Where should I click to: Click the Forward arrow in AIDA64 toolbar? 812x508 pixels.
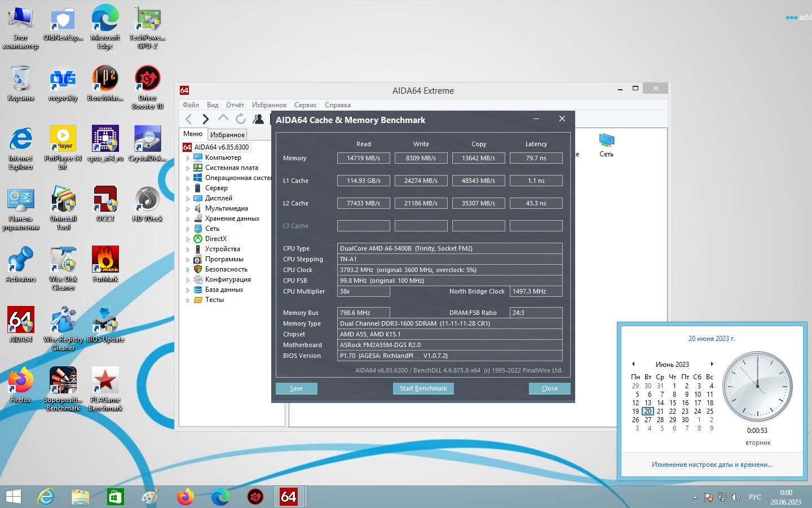(x=206, y=119)
